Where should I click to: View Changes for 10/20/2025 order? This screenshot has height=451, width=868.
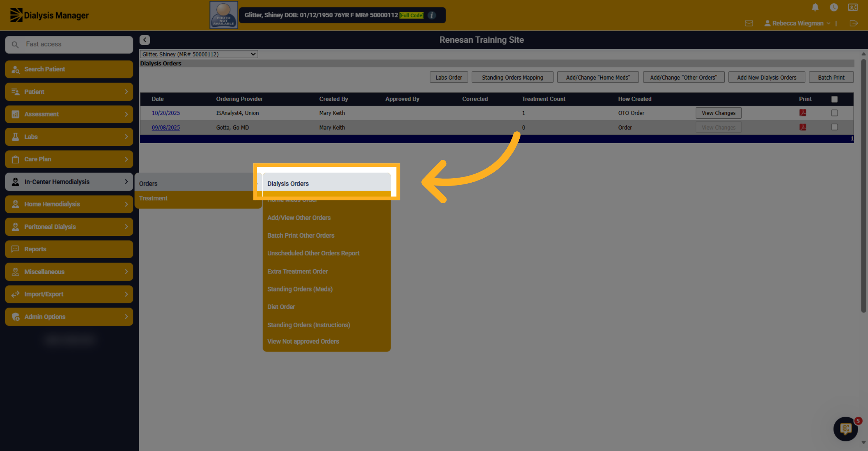[x=718, y=113]
